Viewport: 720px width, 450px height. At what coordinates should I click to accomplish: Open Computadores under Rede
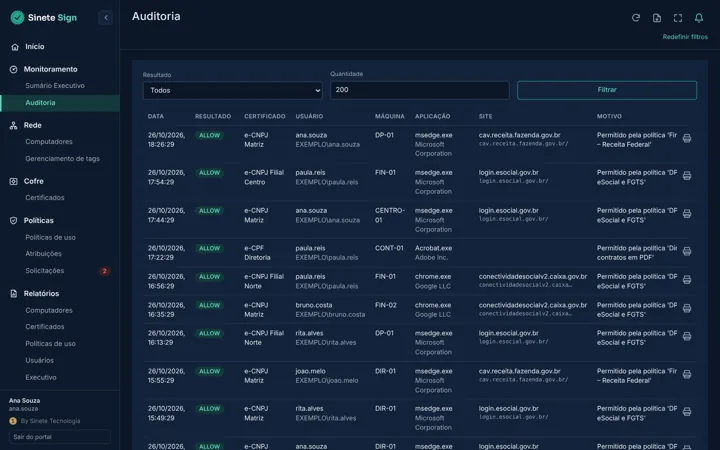49,142
